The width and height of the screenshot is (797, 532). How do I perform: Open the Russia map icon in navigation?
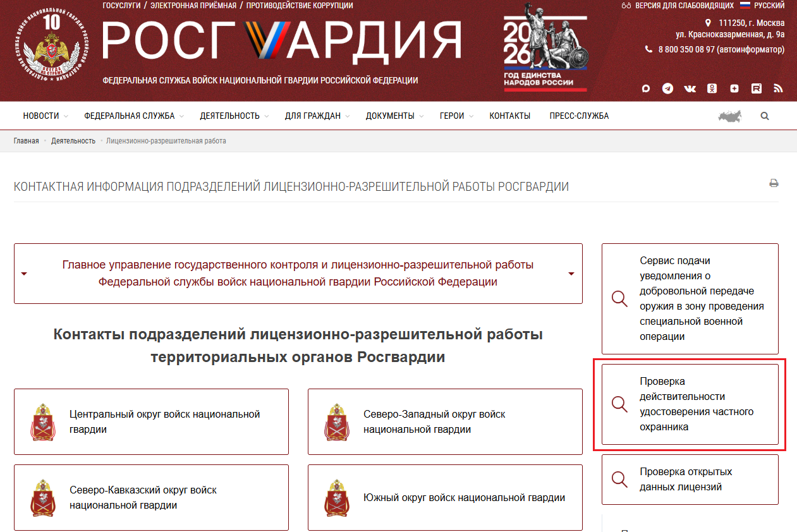(x=730, y=116)
